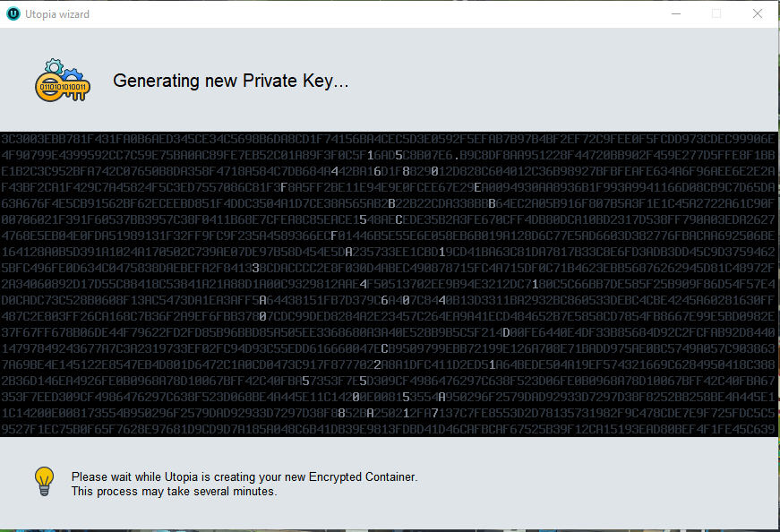Click the yellow lightbulb hint icon
Viewport: 780px width, 532px height.
45,481
